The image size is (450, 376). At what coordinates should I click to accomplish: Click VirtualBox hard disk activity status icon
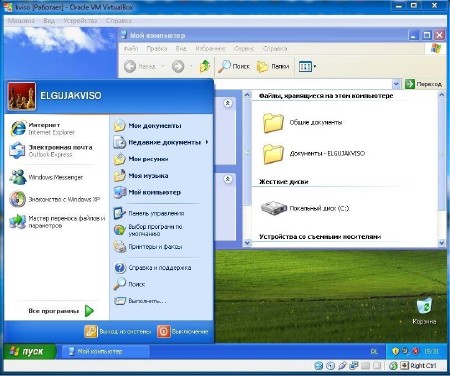tap(319, 366)
